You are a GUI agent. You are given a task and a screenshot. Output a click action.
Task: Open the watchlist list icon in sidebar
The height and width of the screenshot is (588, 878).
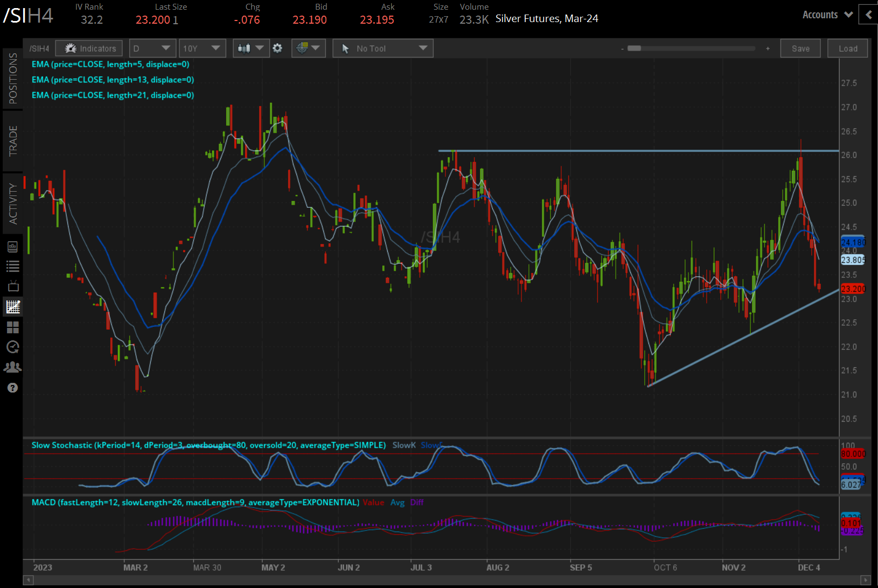12,266
